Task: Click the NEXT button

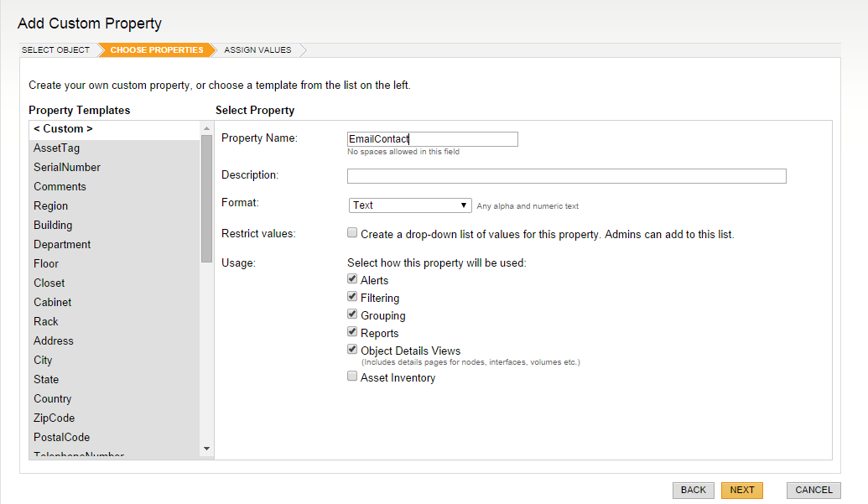Action: (741, 490)
